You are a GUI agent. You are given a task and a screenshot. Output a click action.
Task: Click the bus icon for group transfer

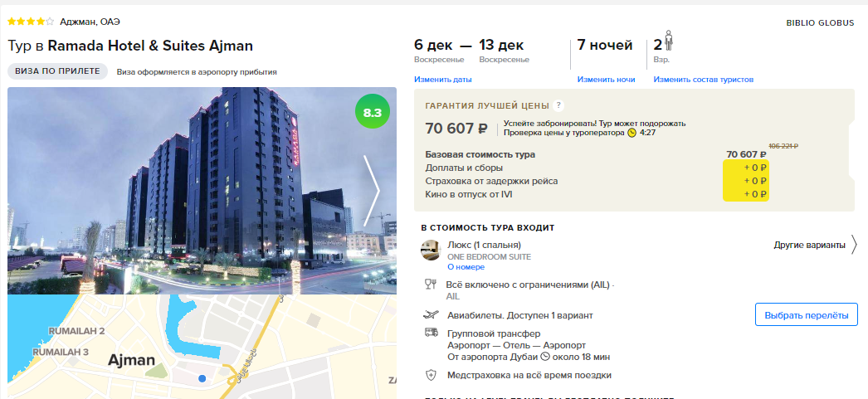(432, 333)
